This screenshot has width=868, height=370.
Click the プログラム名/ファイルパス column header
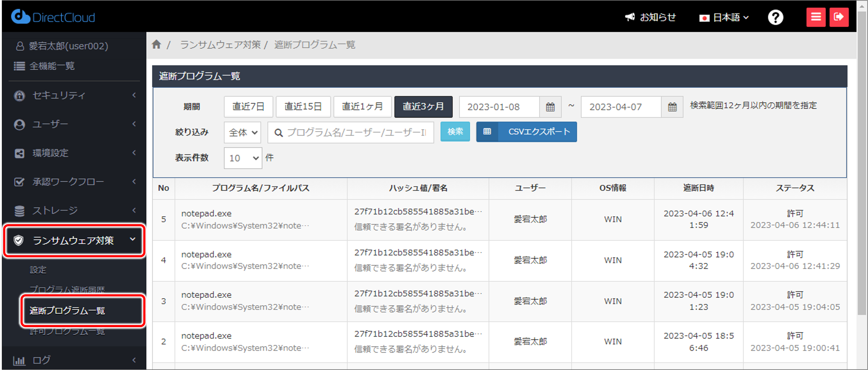[261, 188]
